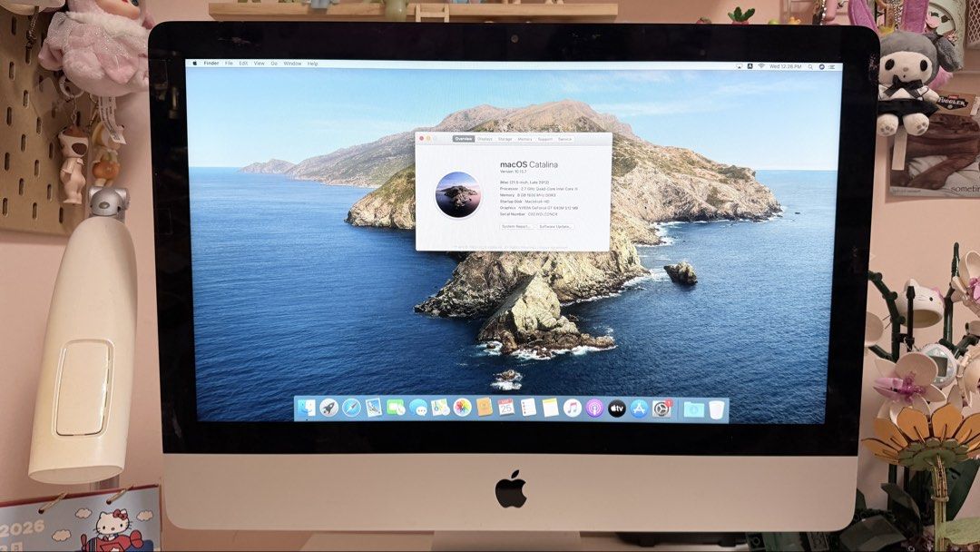Open the File menu
The height and width of the screenshot is (552, 980).
click(x=229, y=64)
